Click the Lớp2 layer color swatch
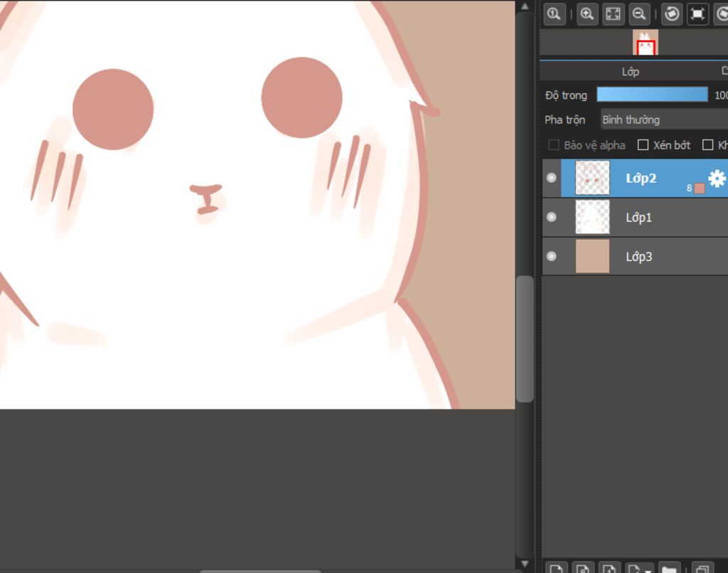The width and height of the screenshot is (728, 573). click(x=700, y=188)
